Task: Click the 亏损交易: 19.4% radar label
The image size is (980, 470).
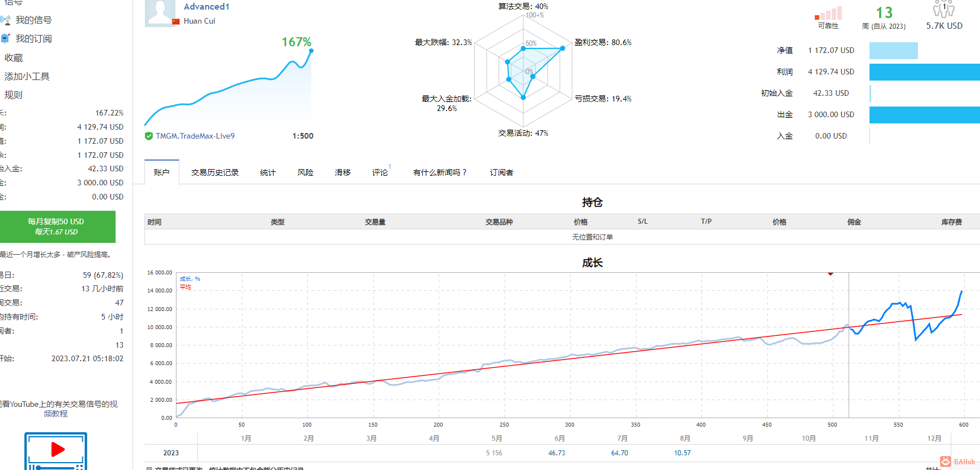Action: [603, 99]
